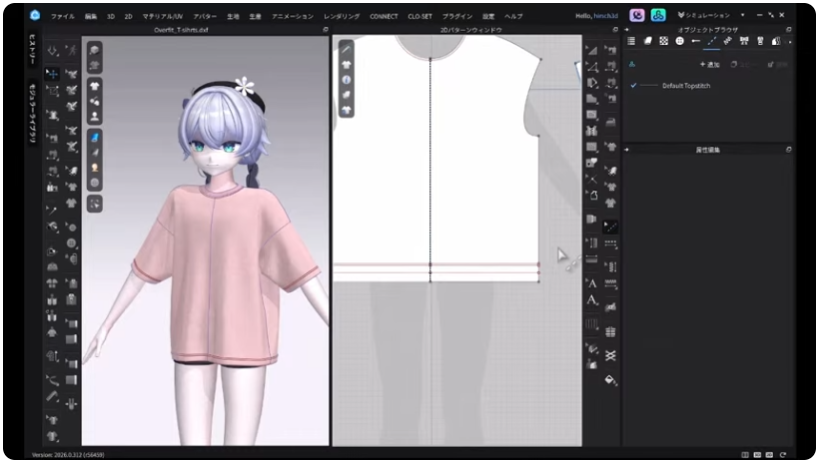Click the T-shirt show garment icon in 3D viewport
The height and width of the screenshot is (463, 818).
coord(94,86)
